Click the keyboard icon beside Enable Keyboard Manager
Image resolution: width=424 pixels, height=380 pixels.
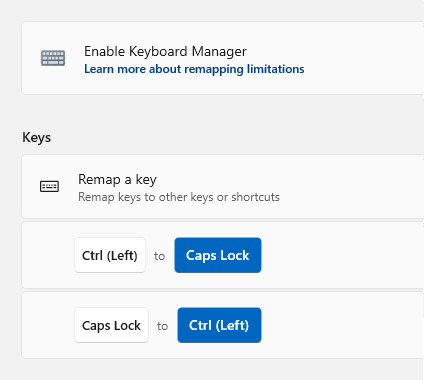(x=53, y=58)
